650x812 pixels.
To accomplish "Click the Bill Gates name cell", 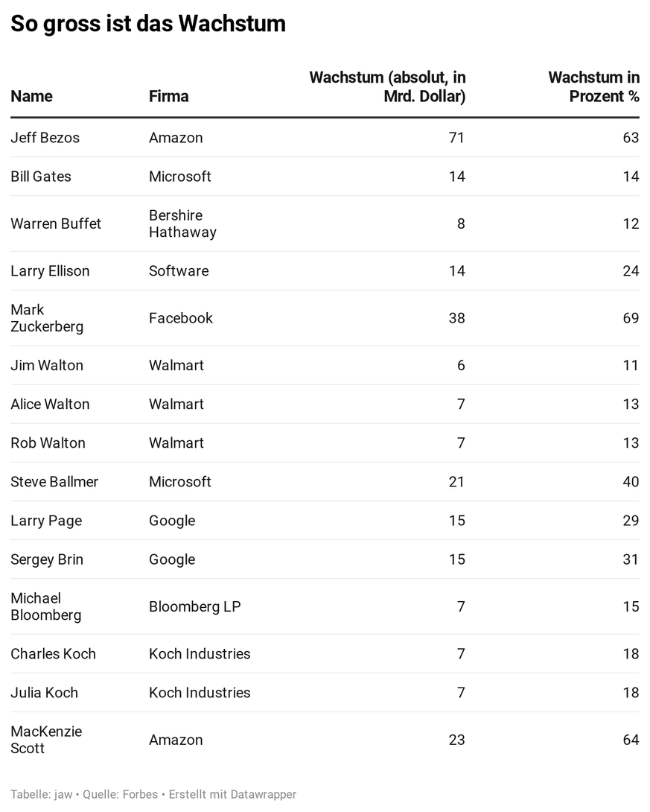I will coord(41,177).
